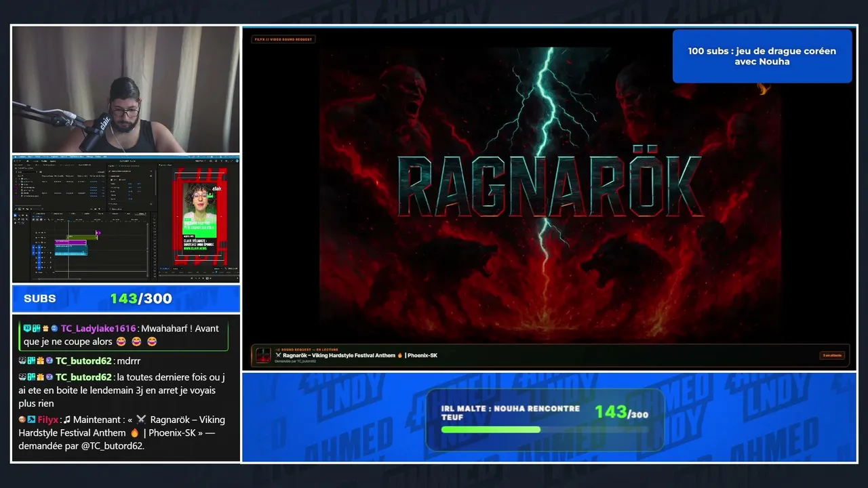Screen dimensions: 868x488
Task: Open TC_Ladylake1616's chat profile
Action: pyautogui.click(x=98, y=329)
